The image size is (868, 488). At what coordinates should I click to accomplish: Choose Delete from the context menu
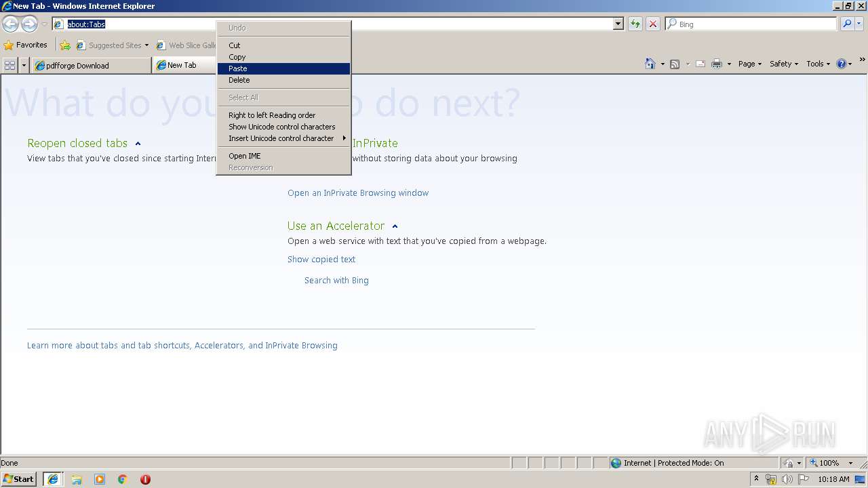(x=283, y=80)
